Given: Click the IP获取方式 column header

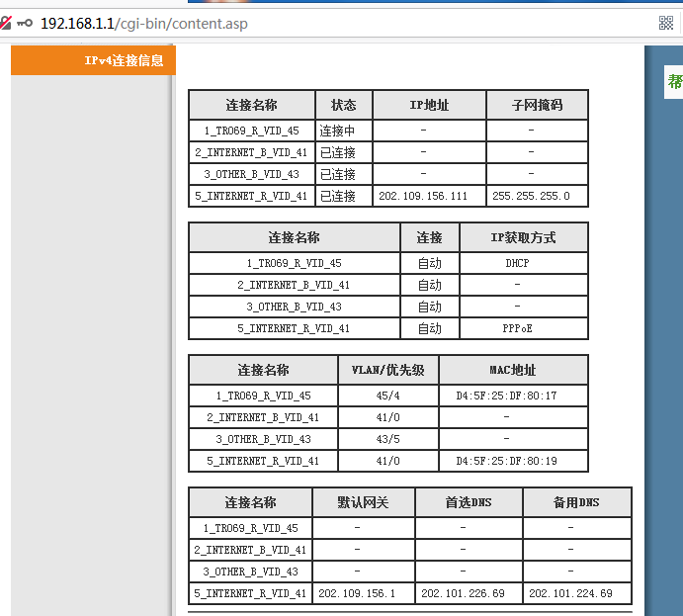Looking at the screenshot, I should pyautogui.click(x=523, y=237).
